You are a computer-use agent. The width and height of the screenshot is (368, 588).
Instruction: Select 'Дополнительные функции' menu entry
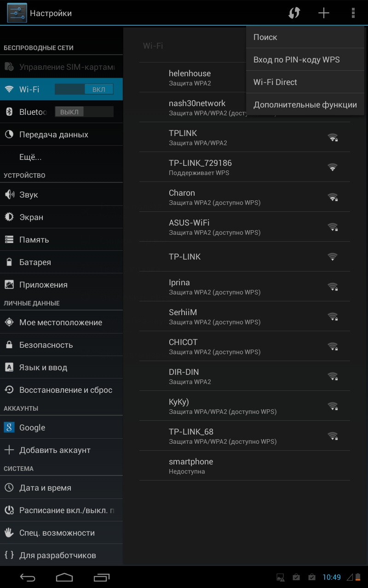point(305,105)
